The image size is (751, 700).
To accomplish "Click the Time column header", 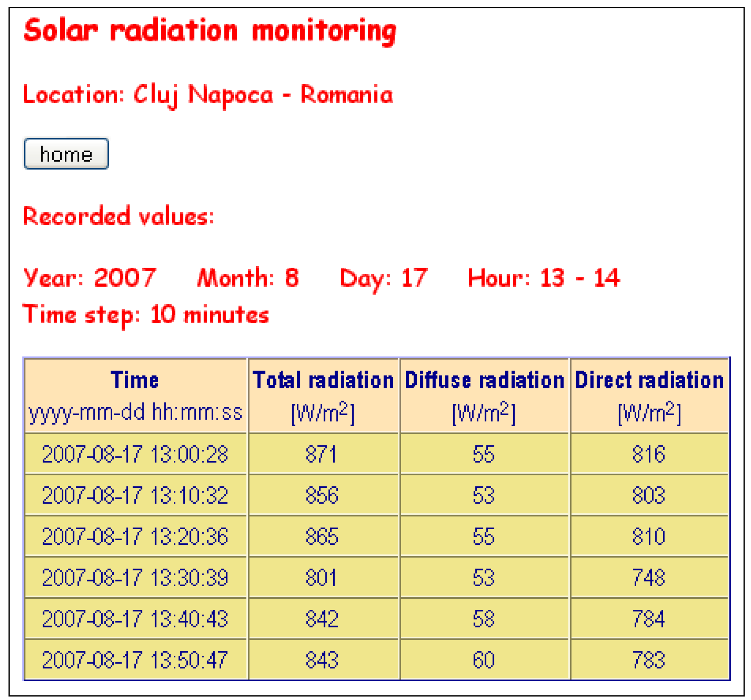I will point(135,380).
